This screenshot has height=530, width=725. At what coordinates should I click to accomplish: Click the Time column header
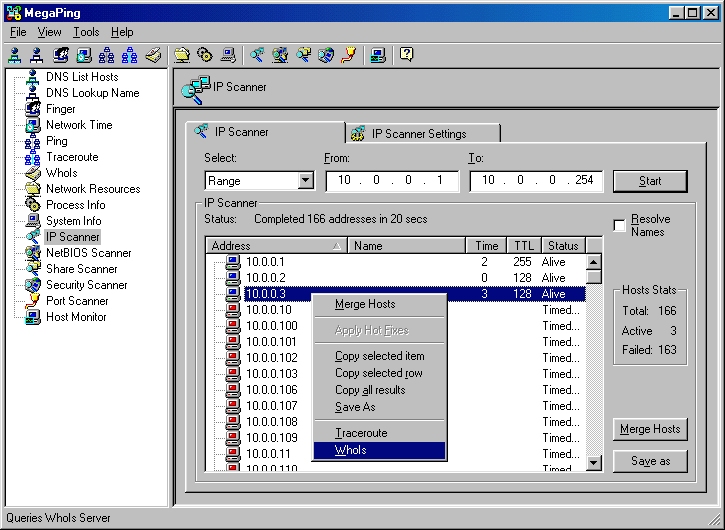486,246
